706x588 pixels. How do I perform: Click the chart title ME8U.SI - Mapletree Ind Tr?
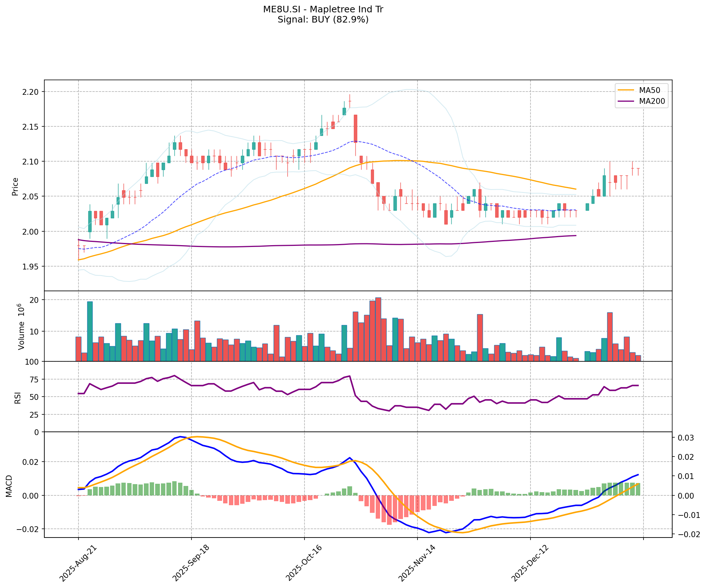coord(323,9)
